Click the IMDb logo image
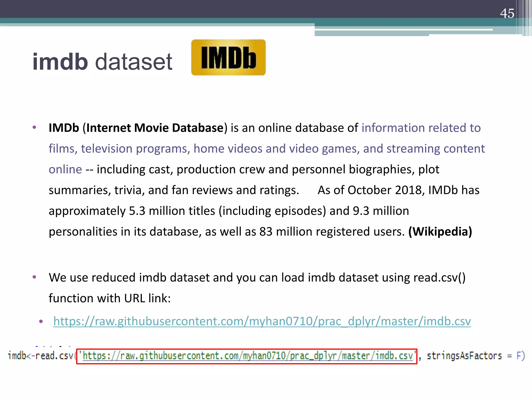The width and height of the screenshot is (532, 399). point(228,57)
